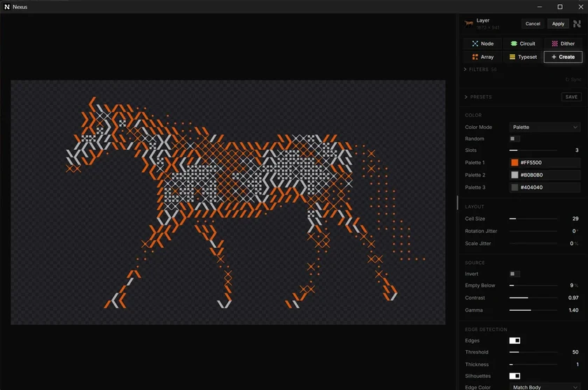Select the Dither filter category
Screen dimensions: 588x390
click(563, 43)
